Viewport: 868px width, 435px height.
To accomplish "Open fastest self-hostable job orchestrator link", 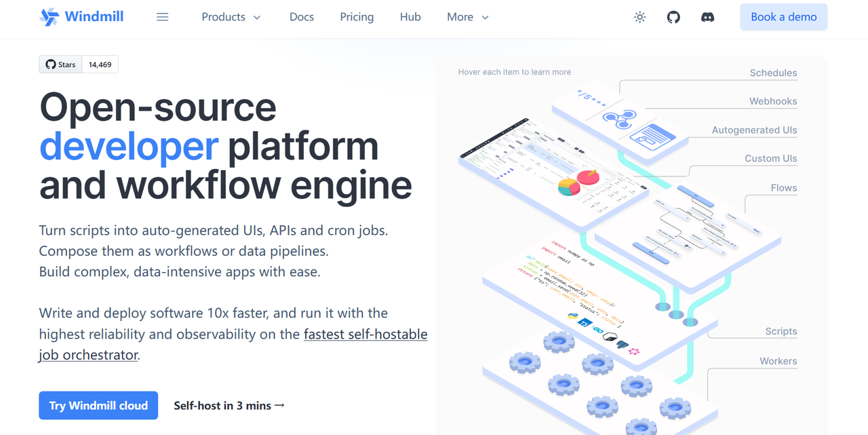I will point(233,344).
